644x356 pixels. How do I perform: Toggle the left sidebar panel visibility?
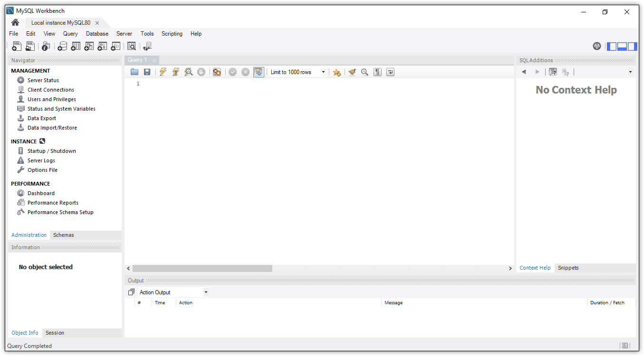point(612,47)
